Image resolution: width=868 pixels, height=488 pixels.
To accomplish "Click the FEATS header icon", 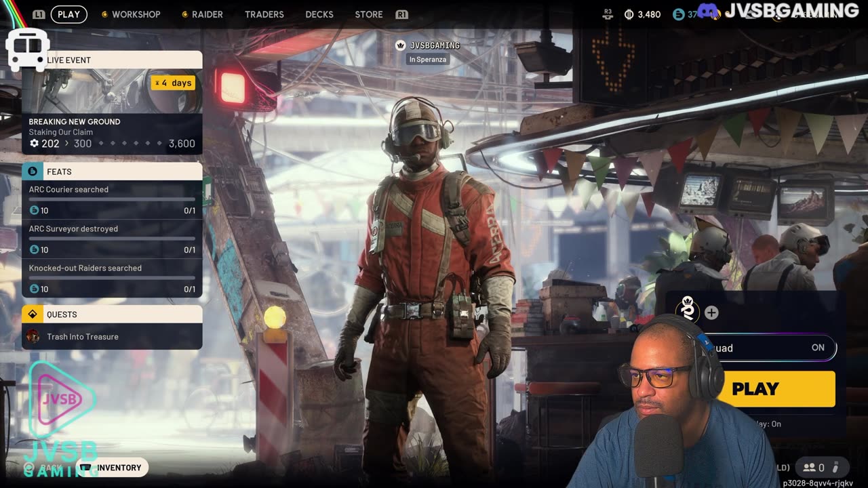I will click(x=33, y=171).
